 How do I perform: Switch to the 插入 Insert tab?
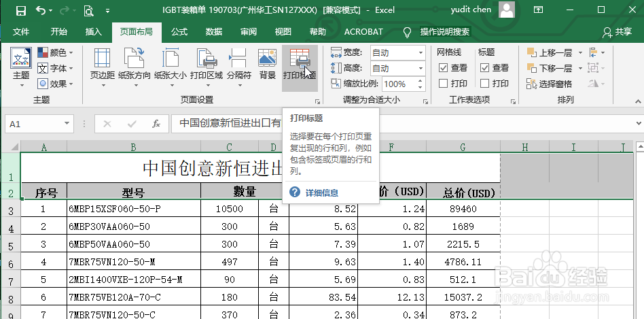(93, 32)
